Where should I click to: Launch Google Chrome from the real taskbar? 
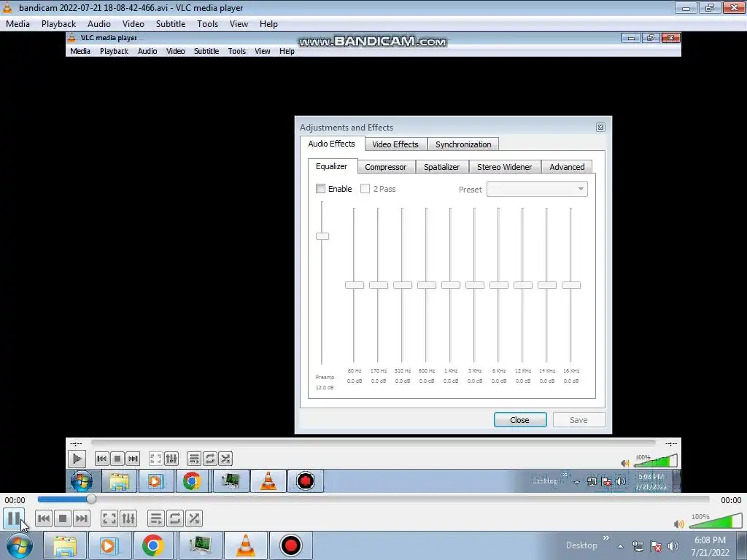click(x=152, y=545)
